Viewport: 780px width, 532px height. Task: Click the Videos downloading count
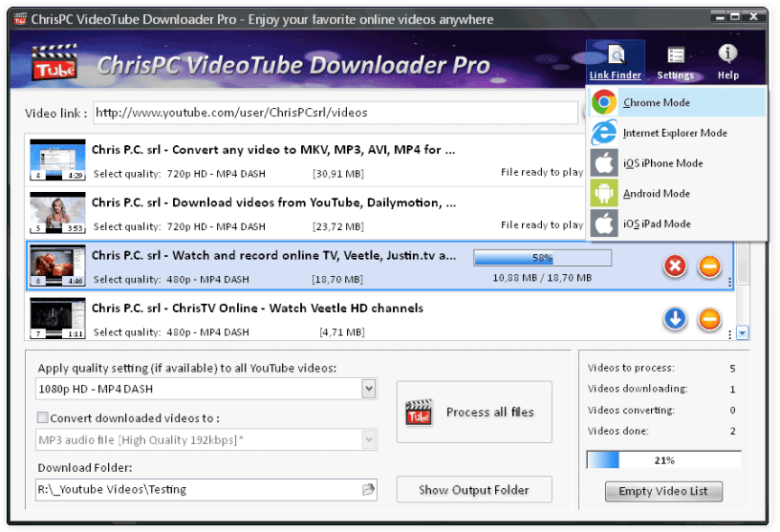pyautogui.click(x=732, y=390)
